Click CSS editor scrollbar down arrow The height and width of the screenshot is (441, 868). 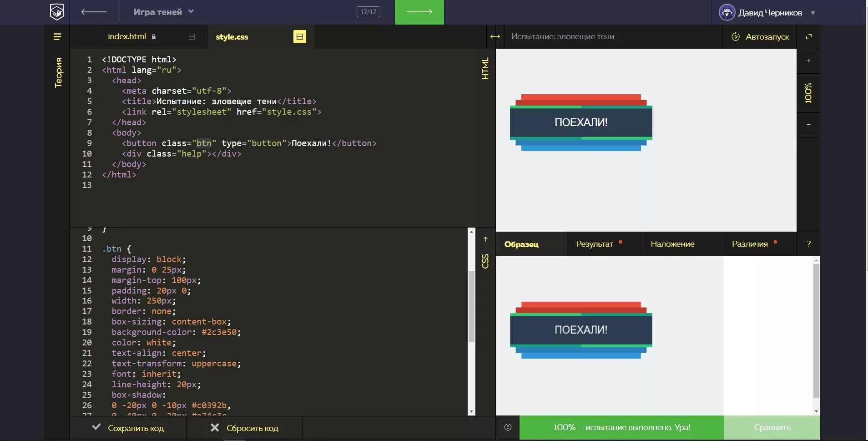(471, 411)
